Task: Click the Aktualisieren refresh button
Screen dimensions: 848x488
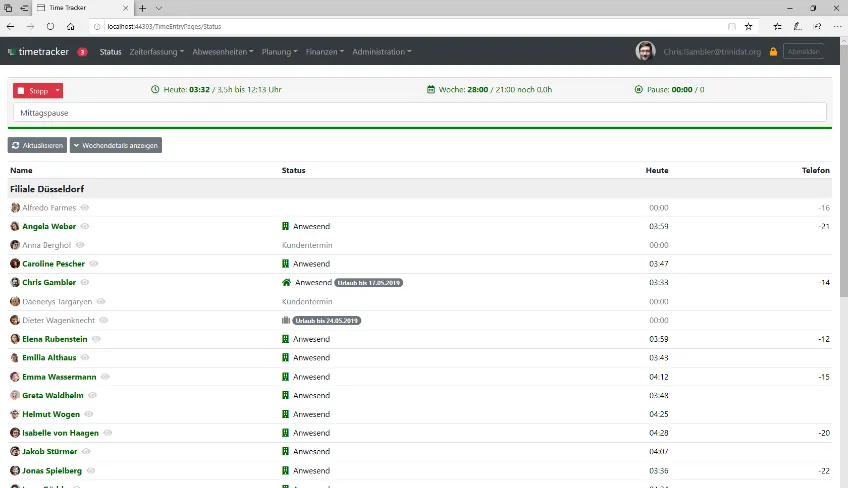Action: tap(37, 146)
